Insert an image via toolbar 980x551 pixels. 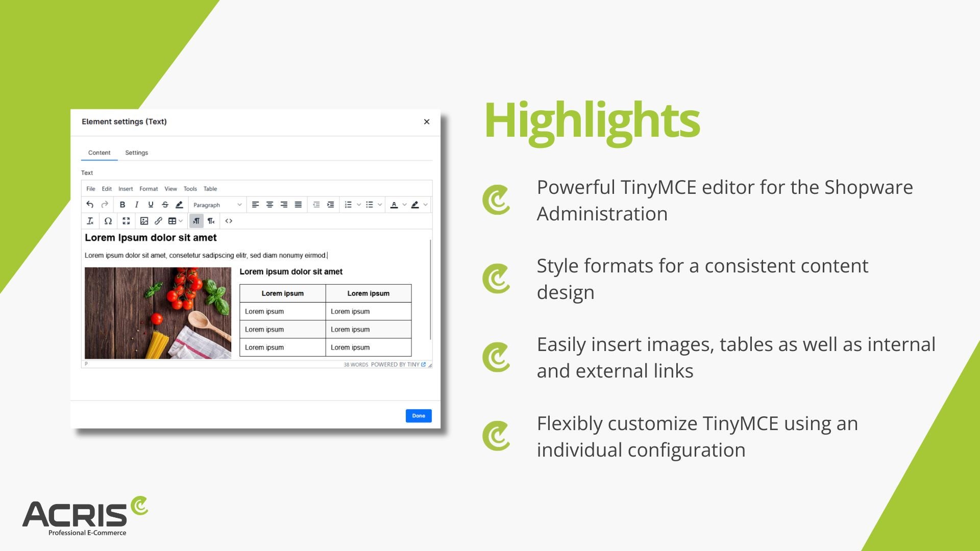click(144, 221)
